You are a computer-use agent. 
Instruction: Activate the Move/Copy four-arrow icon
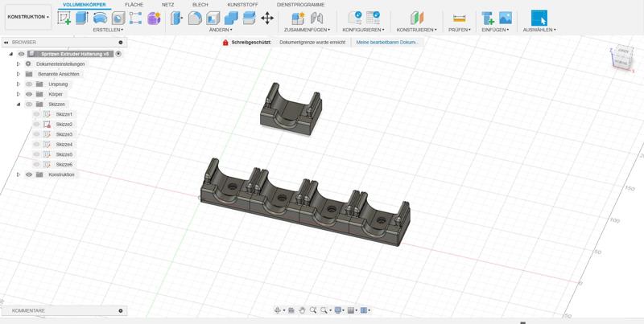(267, 18)
